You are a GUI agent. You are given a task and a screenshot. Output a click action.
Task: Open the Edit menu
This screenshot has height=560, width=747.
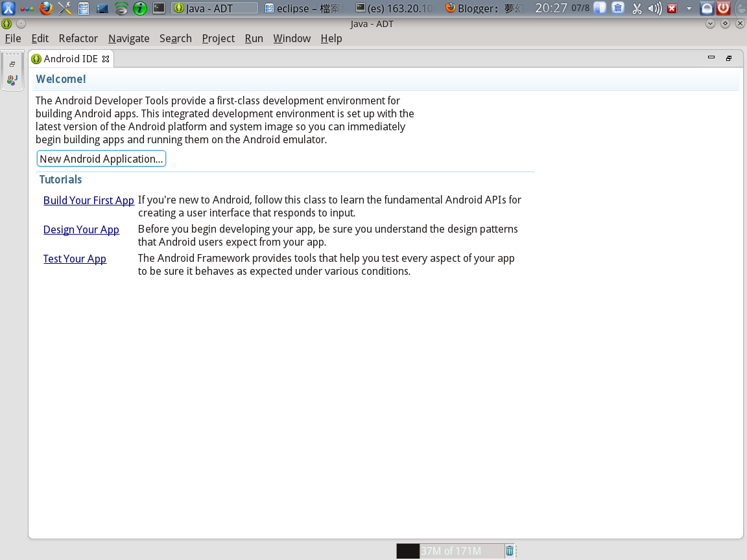pyautogui.click(x=40, y=39)
